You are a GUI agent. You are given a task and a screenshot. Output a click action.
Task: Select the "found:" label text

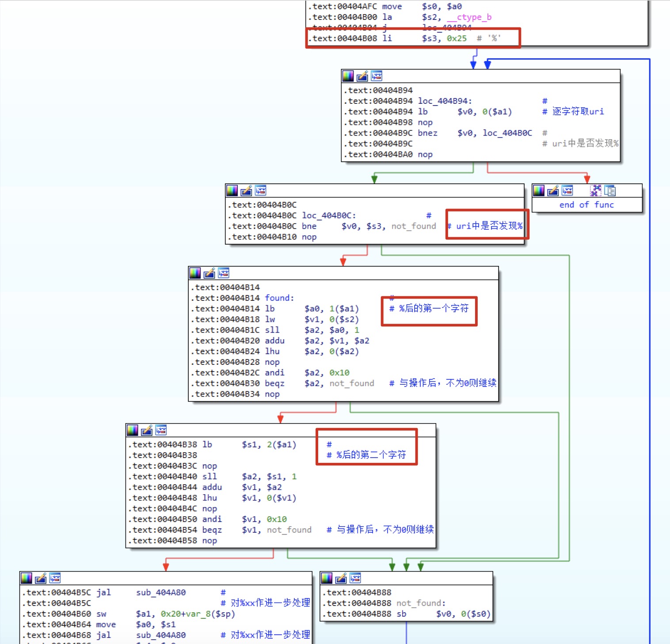[x=279, y=298]
